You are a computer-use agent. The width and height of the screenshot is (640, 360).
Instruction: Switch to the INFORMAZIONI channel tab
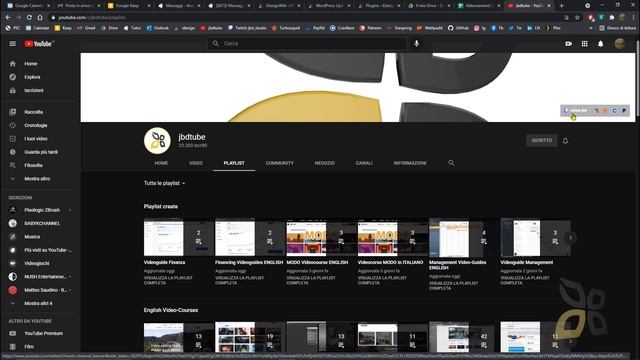(410, 163)
